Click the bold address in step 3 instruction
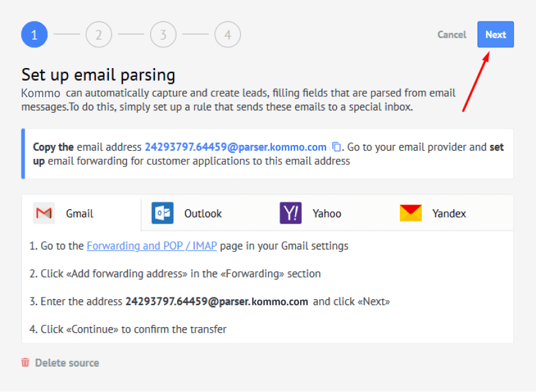The width and height of the screenshot is (536, 392). (217, 301)
